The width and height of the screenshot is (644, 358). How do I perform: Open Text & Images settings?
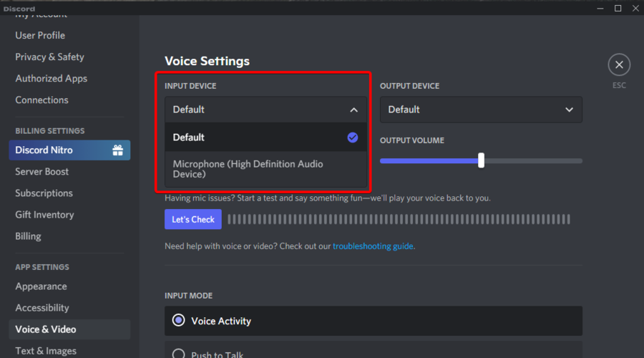46,351
